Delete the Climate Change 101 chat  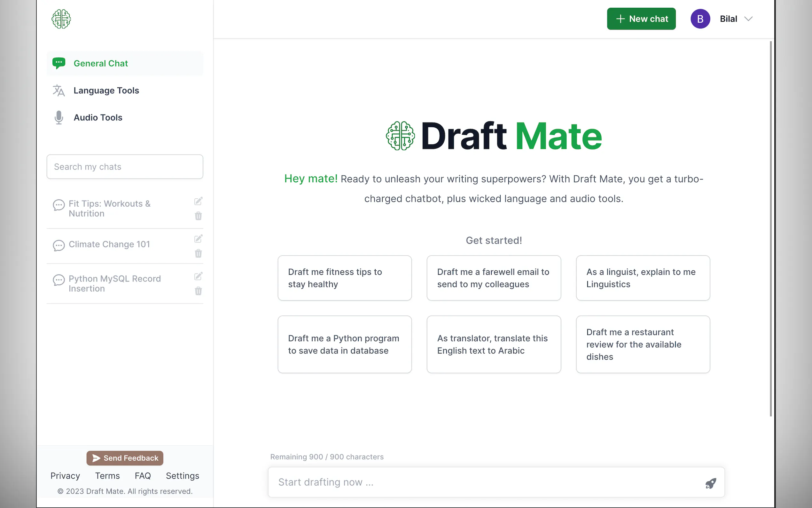198,254
